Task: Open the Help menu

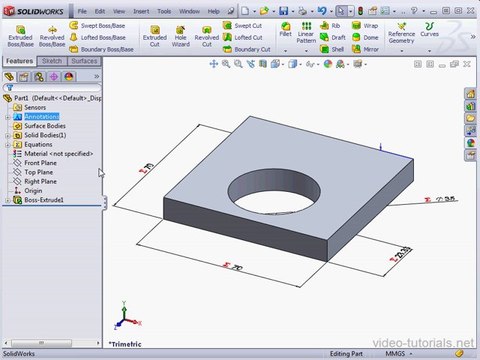Action: (214, 11)
